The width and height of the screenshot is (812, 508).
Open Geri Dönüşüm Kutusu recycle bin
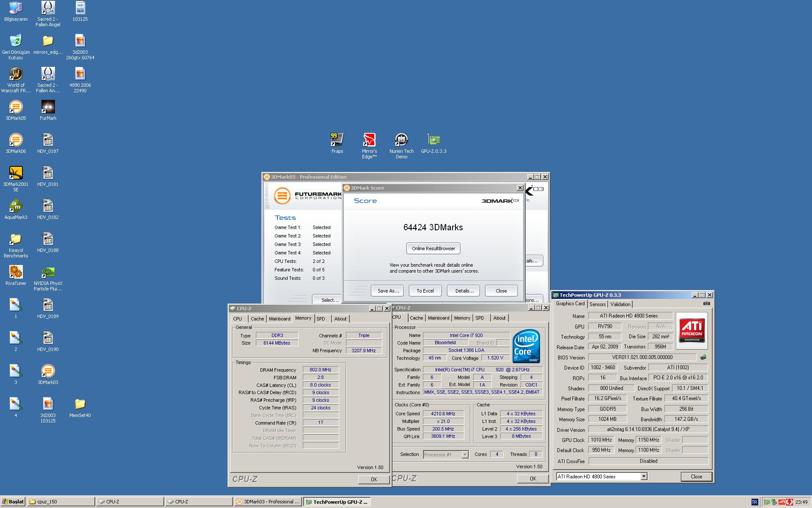[x=16, y=47]
